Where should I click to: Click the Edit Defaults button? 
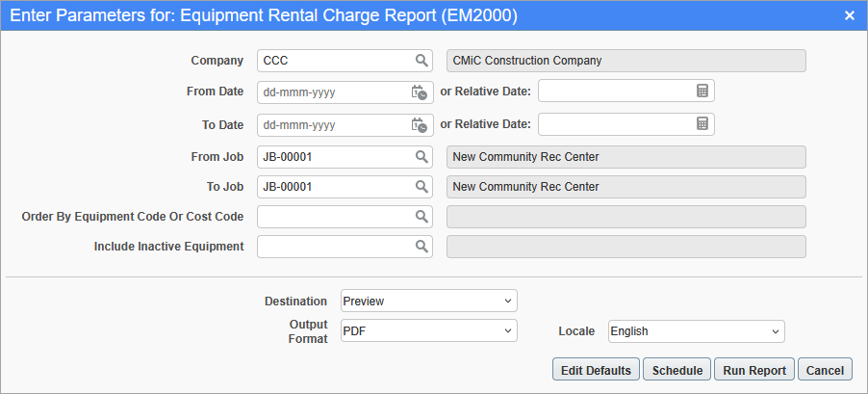click(596, 370)
